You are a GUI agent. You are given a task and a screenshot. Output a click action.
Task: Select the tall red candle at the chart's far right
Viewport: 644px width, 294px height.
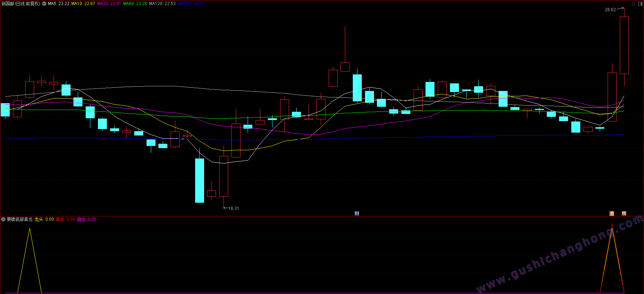624,45
